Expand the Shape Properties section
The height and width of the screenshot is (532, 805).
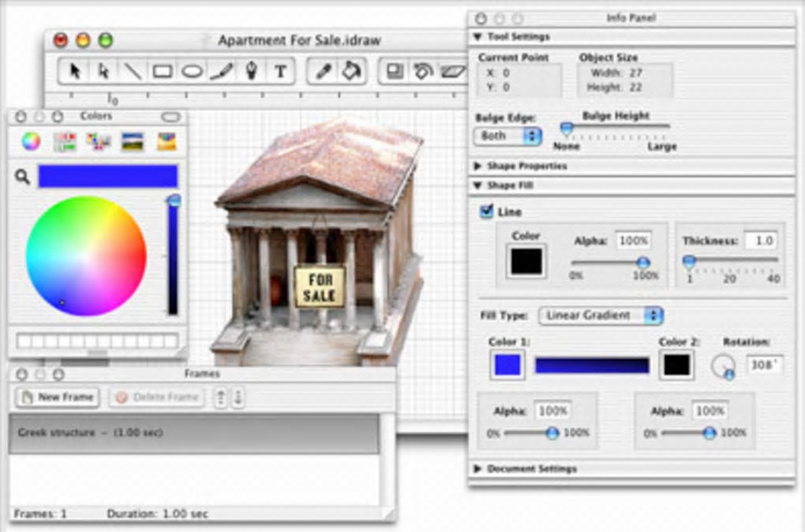coord(477,166)
